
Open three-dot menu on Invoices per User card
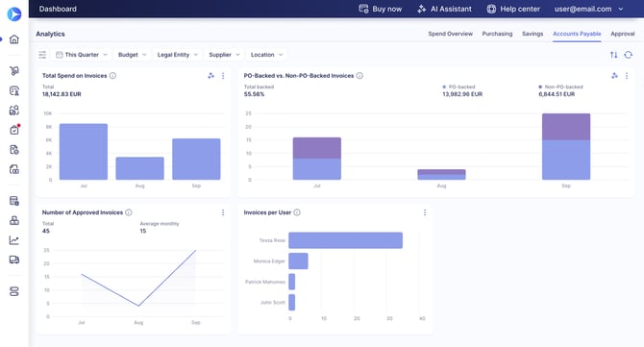[425, 212]
